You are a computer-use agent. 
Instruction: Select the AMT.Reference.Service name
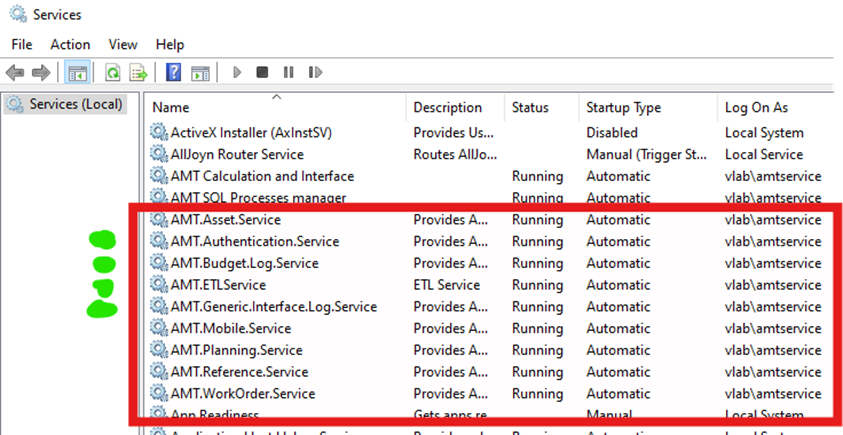coord(239,372)
